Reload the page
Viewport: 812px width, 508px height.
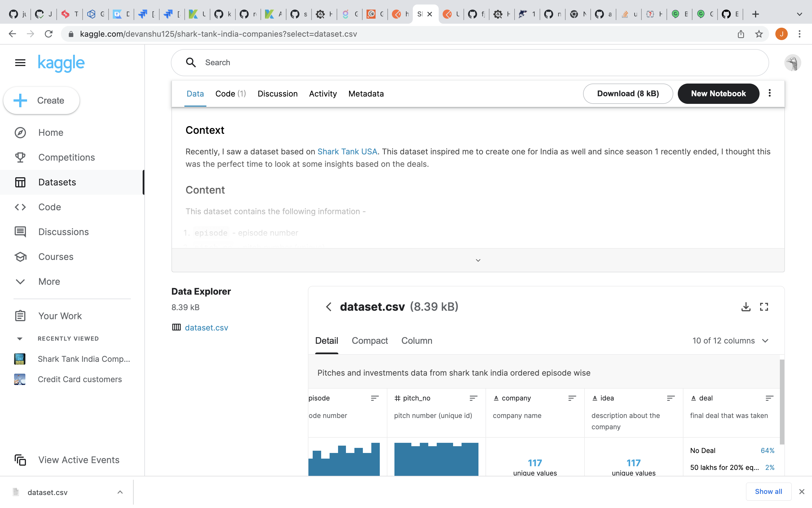[49, 34]
